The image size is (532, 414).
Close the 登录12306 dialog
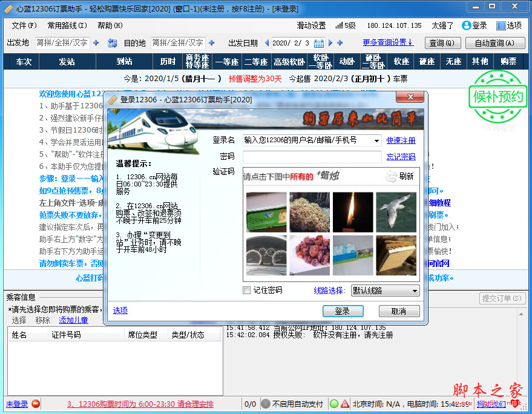410,97
